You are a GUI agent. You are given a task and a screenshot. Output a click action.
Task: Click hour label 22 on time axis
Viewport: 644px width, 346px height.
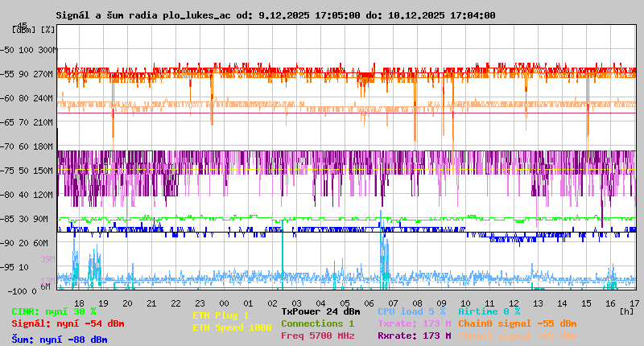(x=175, y=303)
